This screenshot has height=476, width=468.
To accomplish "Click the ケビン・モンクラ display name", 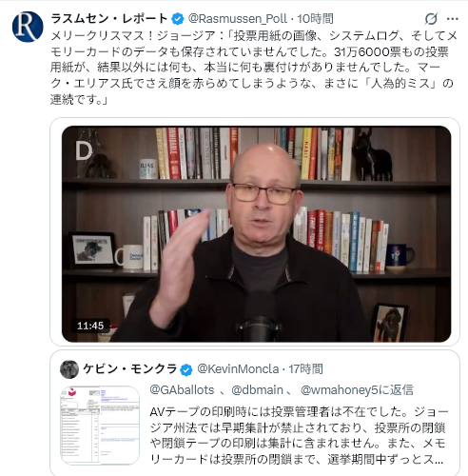I will point(129,369).
